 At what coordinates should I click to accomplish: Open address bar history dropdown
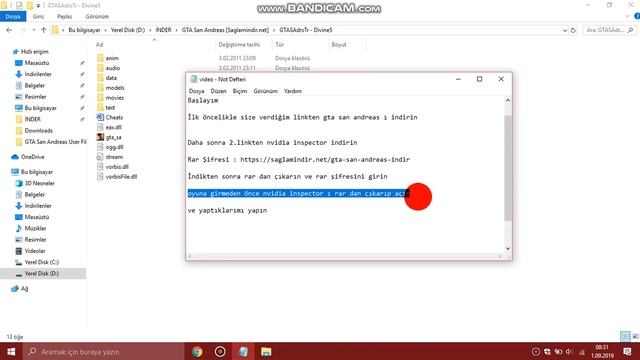(564, 30)
